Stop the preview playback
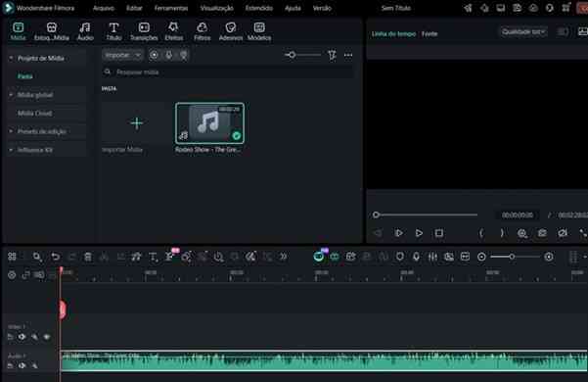Viewport: 588px width, 382px height. click(439, 233)
